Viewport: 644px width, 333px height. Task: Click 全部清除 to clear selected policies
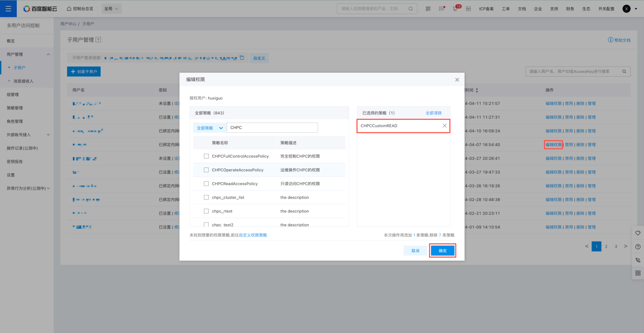point(433,113)
